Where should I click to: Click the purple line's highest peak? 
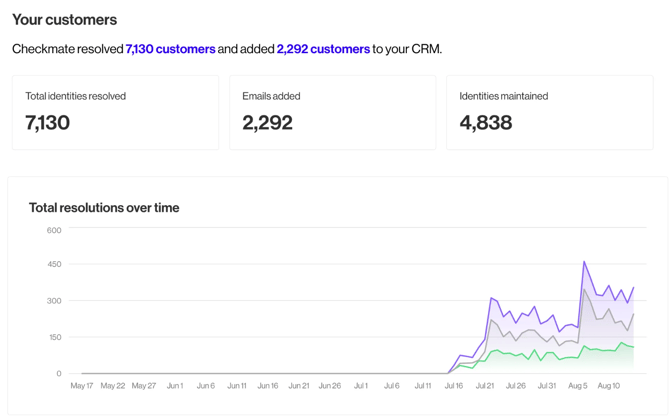pyautogui.click(x=584, y=262)
